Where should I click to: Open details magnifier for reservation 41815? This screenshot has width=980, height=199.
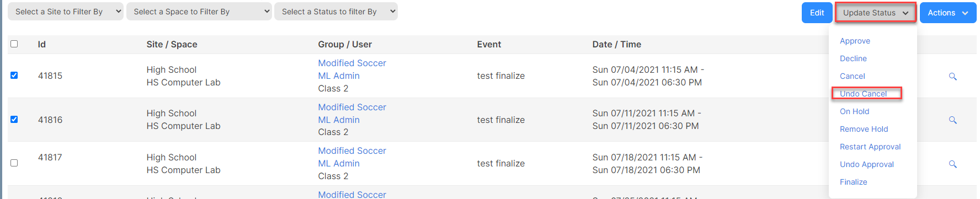point(952,76)
